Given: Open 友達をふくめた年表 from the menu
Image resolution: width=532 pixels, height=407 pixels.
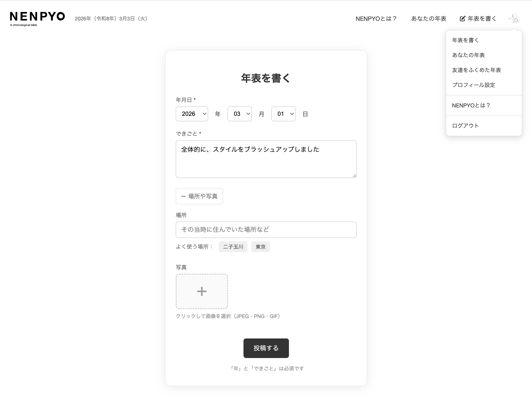Looking at the screenshot, I should pos(476,70).
